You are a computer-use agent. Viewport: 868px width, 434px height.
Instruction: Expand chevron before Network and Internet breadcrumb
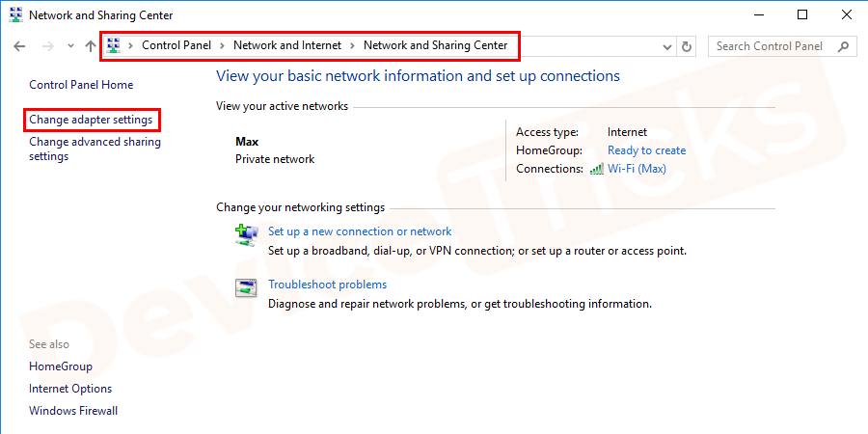point(222,46)
